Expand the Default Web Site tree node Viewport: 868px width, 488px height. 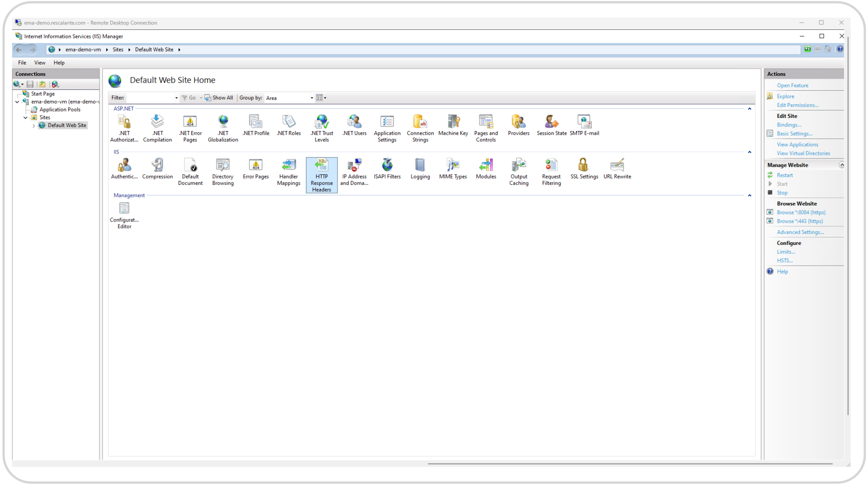click(x=33, y=126)
